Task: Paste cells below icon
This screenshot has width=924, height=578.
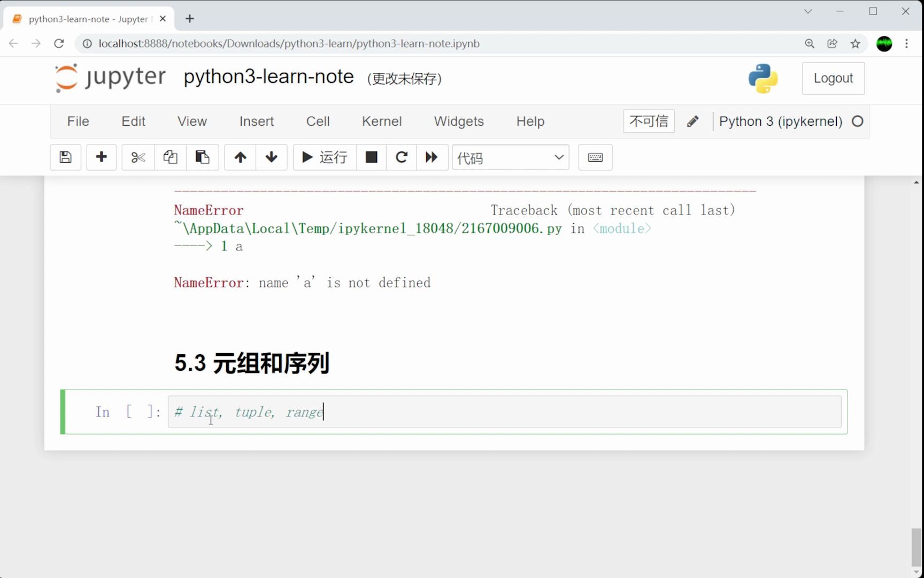Action: [202, 157]
